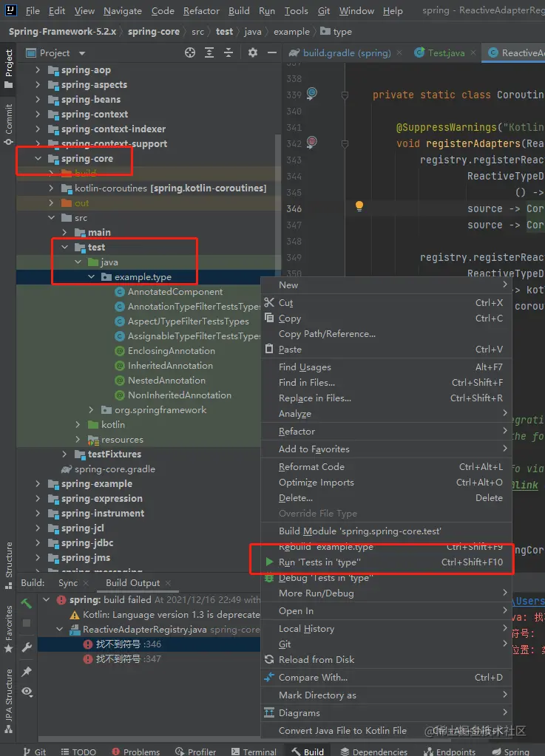This screenshot has width=545, height=756.
Task: Collapse the ReactiveAdapterRegistry.java build node
Action: click(60, 629)
